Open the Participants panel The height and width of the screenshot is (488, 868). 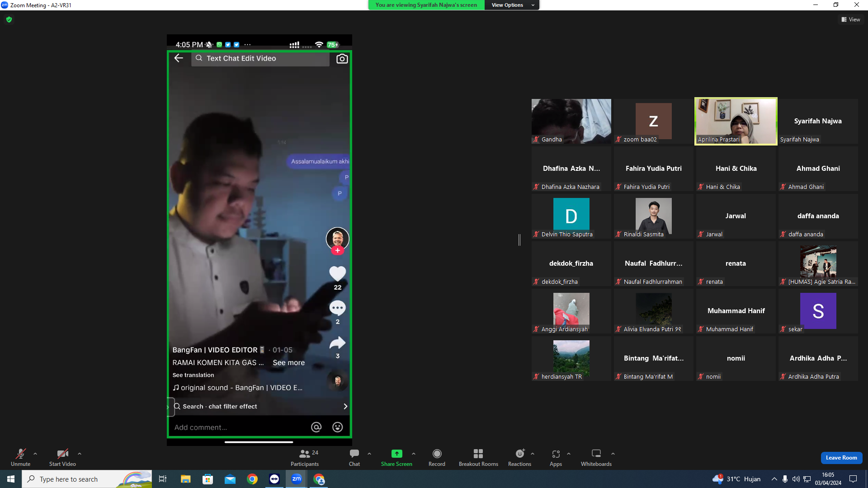coord(305,457)
